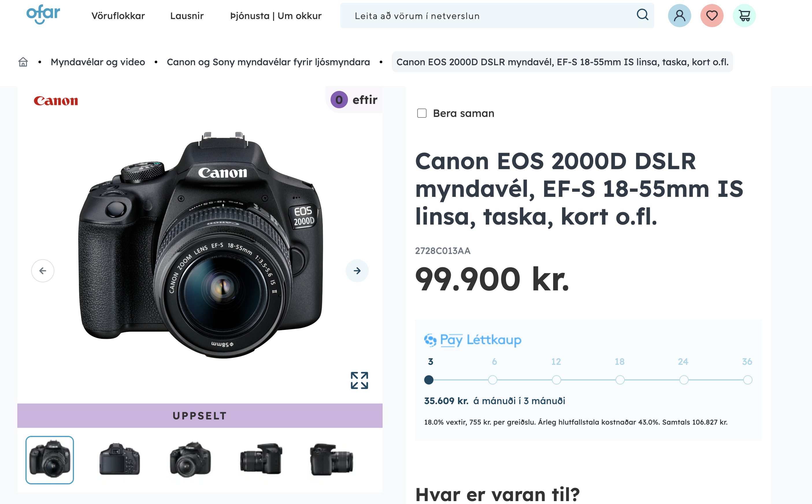Image resolution: width=812 pixels, height=504 pixels.
Task: Show previous product image arrow
Action: coord(43,271)
